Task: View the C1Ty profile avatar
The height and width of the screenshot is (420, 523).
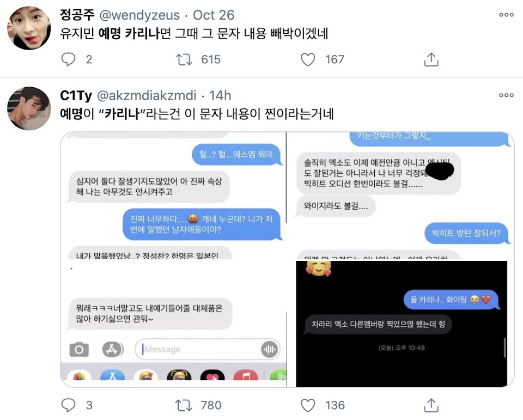Action: [x=29, y=108]
